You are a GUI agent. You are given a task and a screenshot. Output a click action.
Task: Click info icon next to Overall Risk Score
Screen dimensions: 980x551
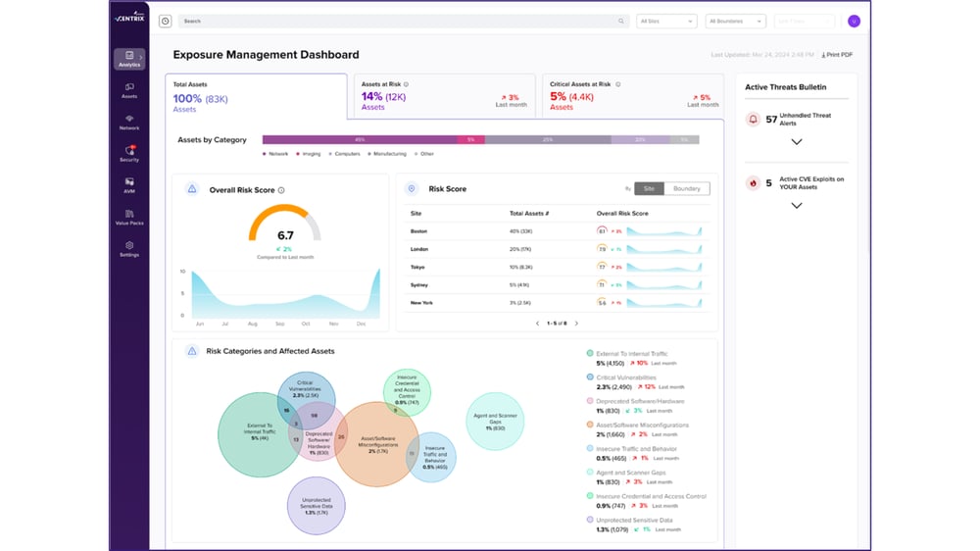point(281,190)
